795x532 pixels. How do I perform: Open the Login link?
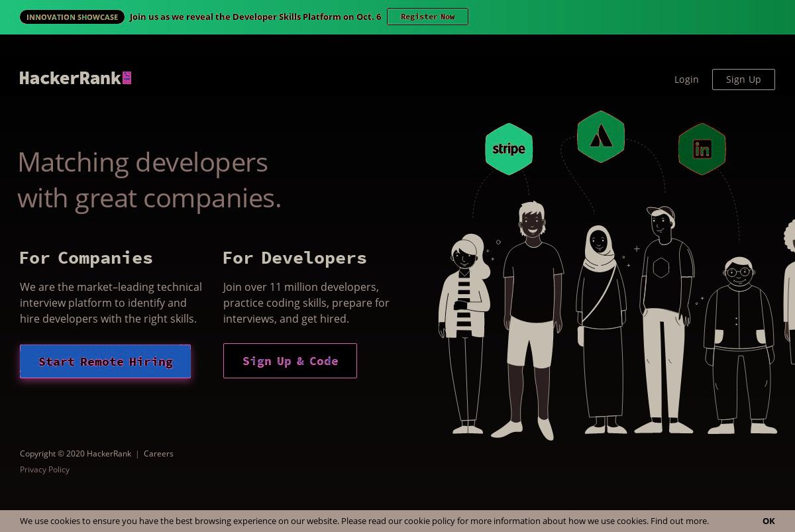pyautogui.click(x=686, y=79)
